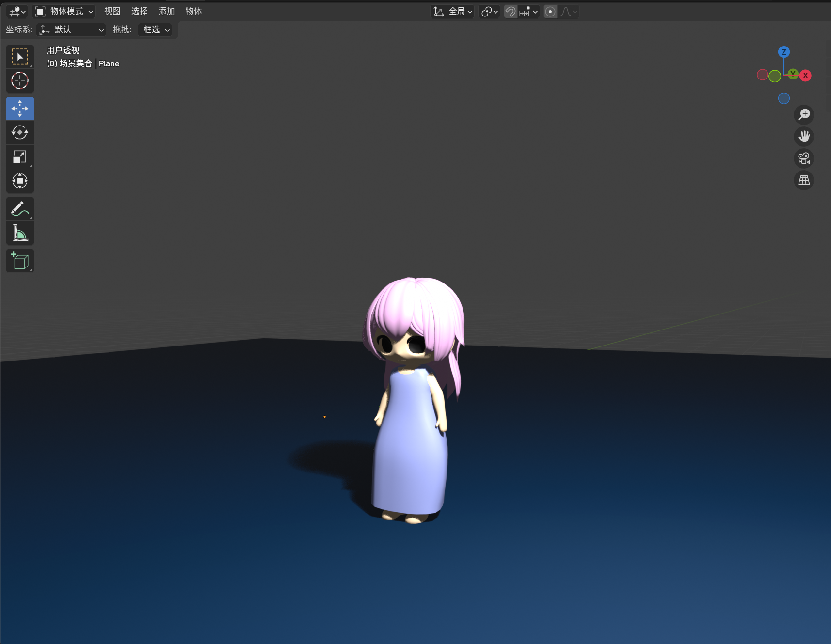The image size is (831, 644).
Task: Activate the 3D Cursor tool
Action: (20, 80)
